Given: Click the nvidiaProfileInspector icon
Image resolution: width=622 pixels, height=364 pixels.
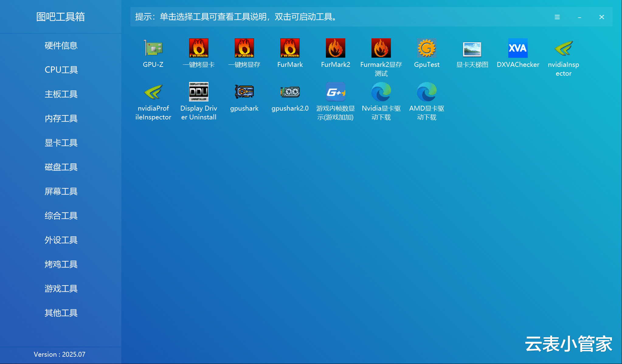Looking at the screenshot, I should point(153,91).
